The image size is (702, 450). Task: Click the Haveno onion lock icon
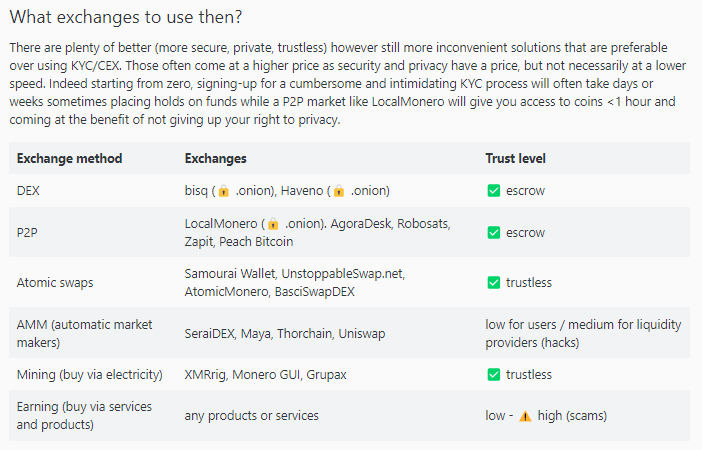(x=339, y=191)
